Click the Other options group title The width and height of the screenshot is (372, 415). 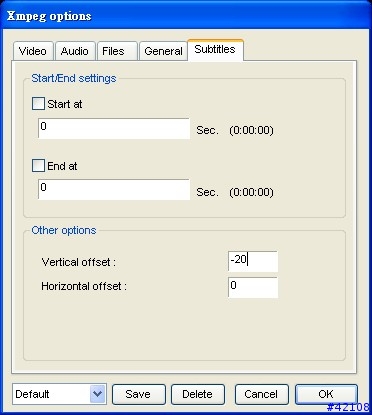point(64,230)
